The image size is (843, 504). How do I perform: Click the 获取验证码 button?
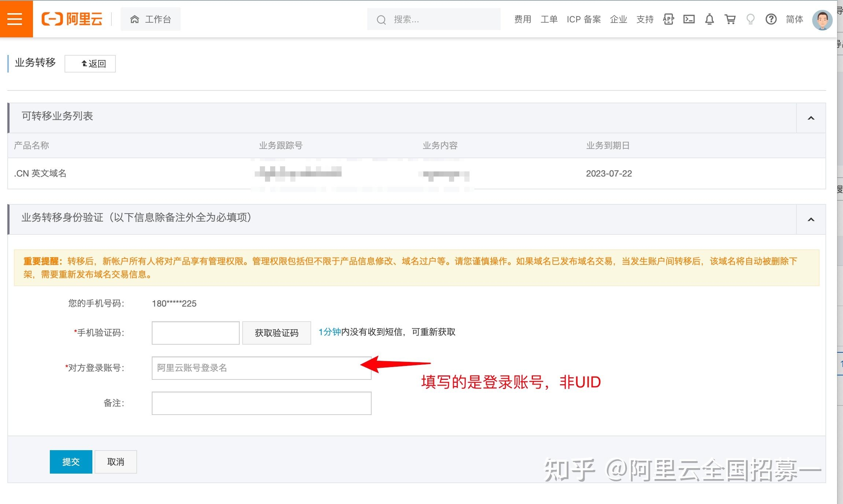276,333
